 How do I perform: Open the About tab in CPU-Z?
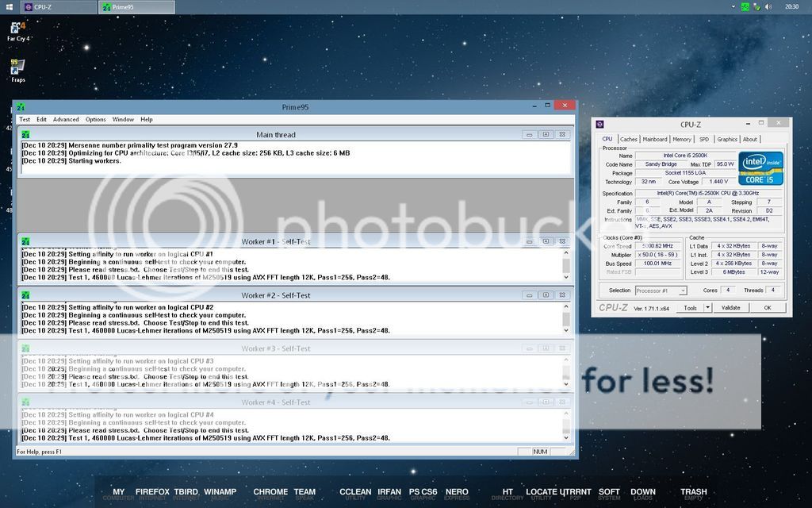749,140
